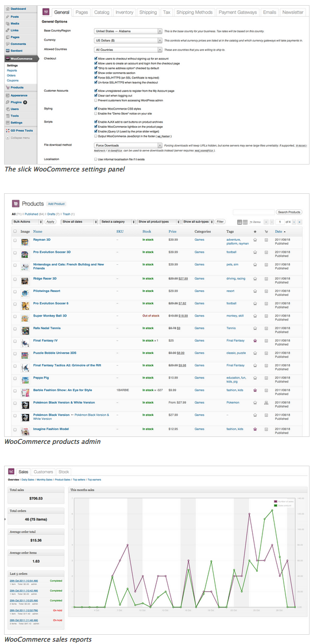Viewport: 313px width, 644px height.
Task: Click the Number of sales legend swatch
Action: [x=276, y=501]
